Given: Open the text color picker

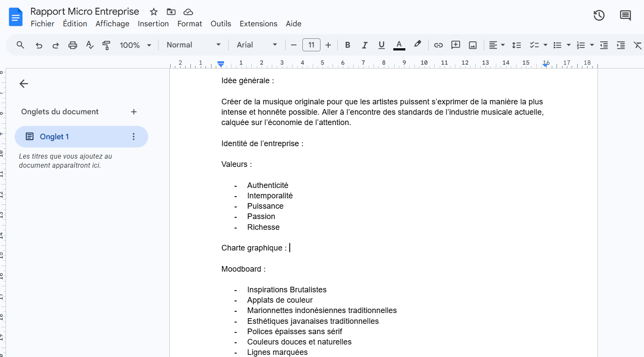Looking at the screenshot, I should tap(399, 45).
